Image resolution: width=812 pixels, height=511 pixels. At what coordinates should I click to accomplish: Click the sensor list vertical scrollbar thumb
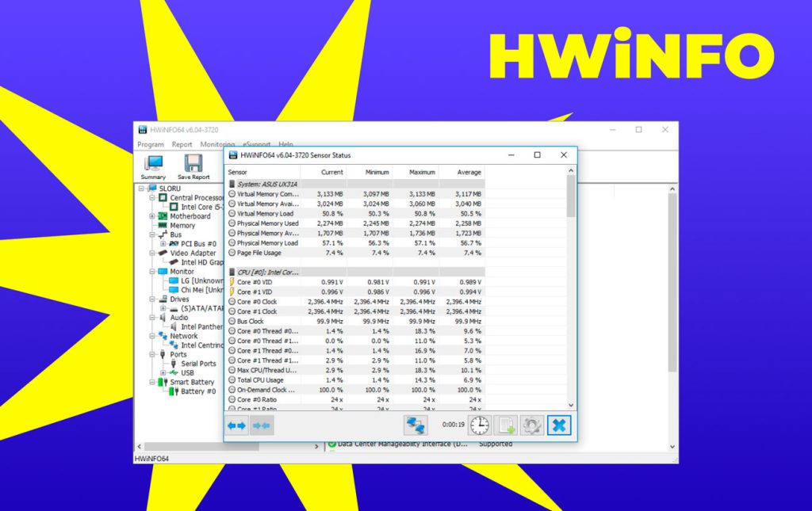click(x=571, y=196)
